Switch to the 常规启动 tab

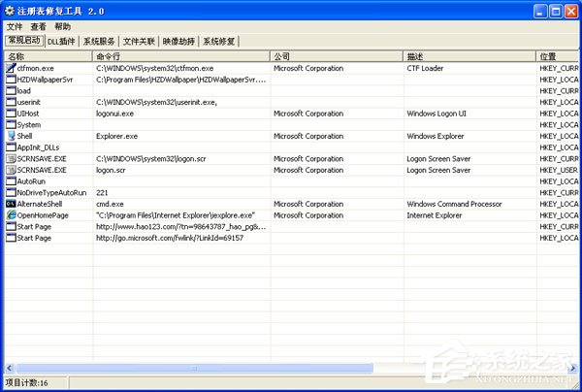(x=24, y=41)
